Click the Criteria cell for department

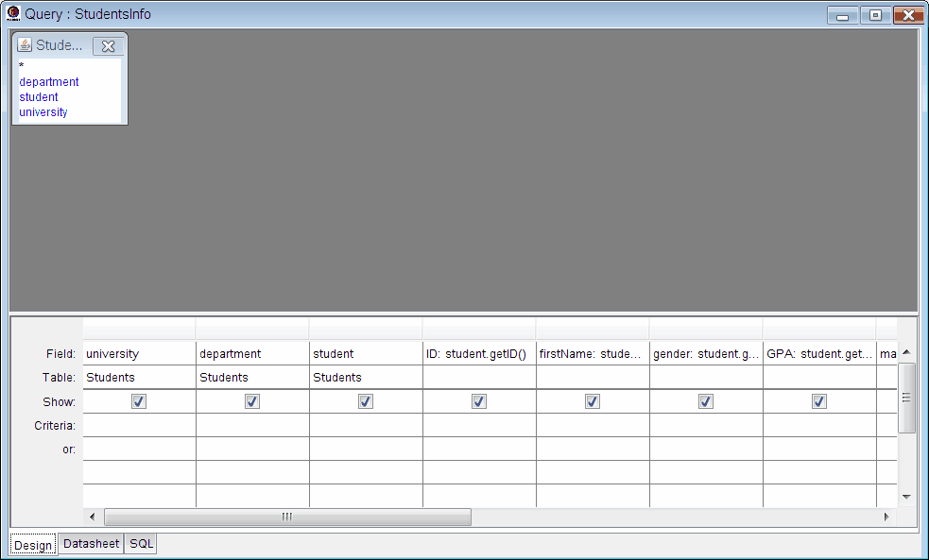252,425
